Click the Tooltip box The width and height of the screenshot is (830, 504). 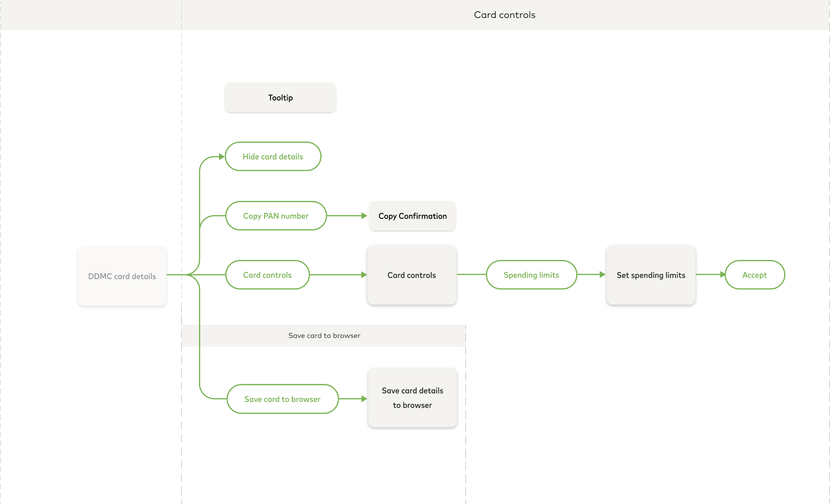(x=280, y=97)
